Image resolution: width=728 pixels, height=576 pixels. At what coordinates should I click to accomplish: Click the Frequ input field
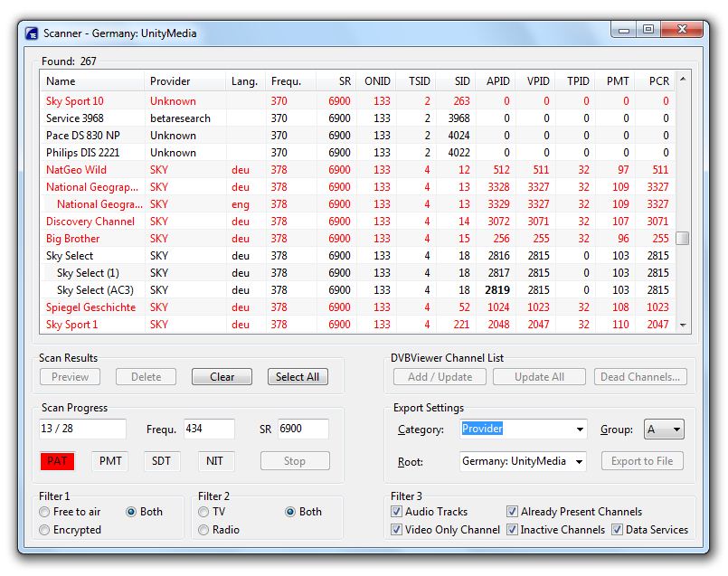210,430
